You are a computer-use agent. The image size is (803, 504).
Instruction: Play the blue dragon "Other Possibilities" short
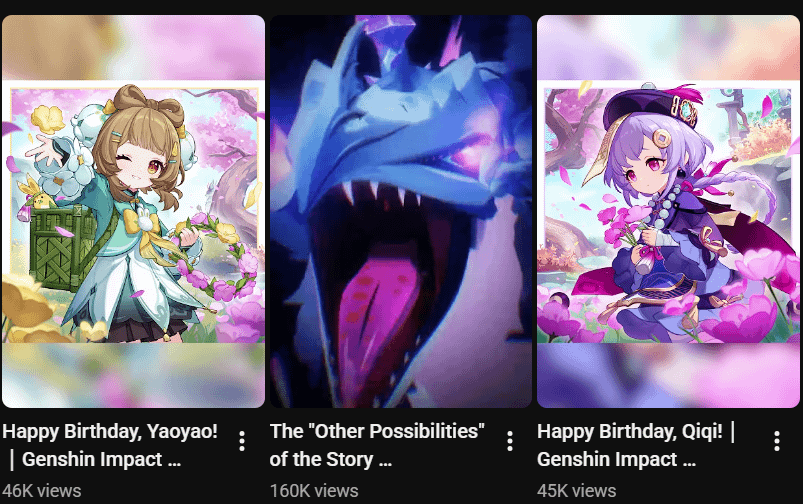tap(401, 211)
